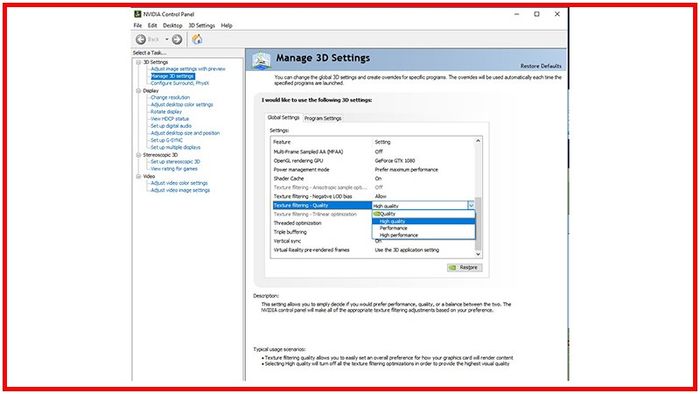Open Adjust image settings with preview
The image size is (700, 394).
pos(188,69)
